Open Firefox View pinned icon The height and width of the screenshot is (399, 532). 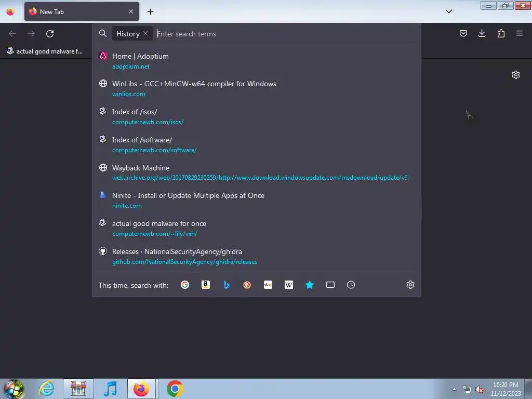[10, 11]
